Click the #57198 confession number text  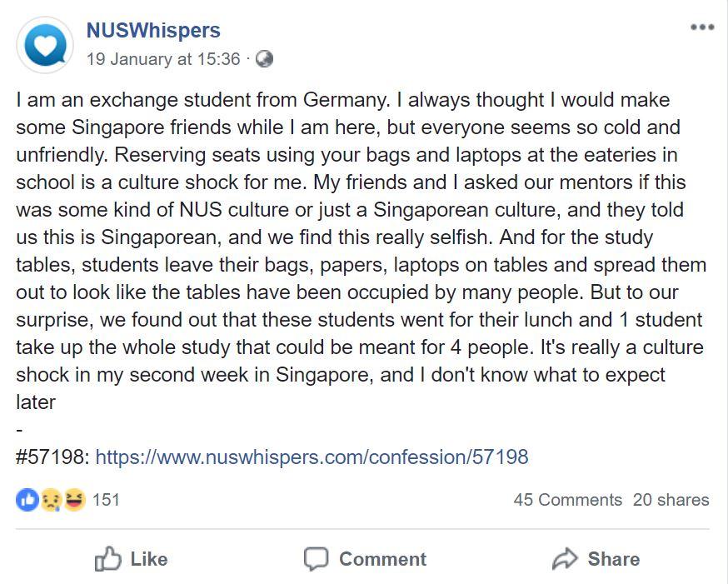(x=52, y=457)
